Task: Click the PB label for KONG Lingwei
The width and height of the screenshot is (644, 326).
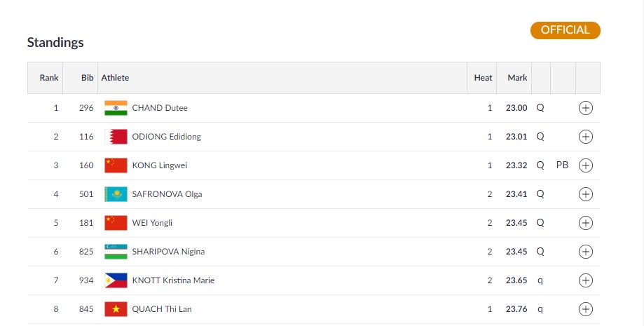Action: pos(562,165)
